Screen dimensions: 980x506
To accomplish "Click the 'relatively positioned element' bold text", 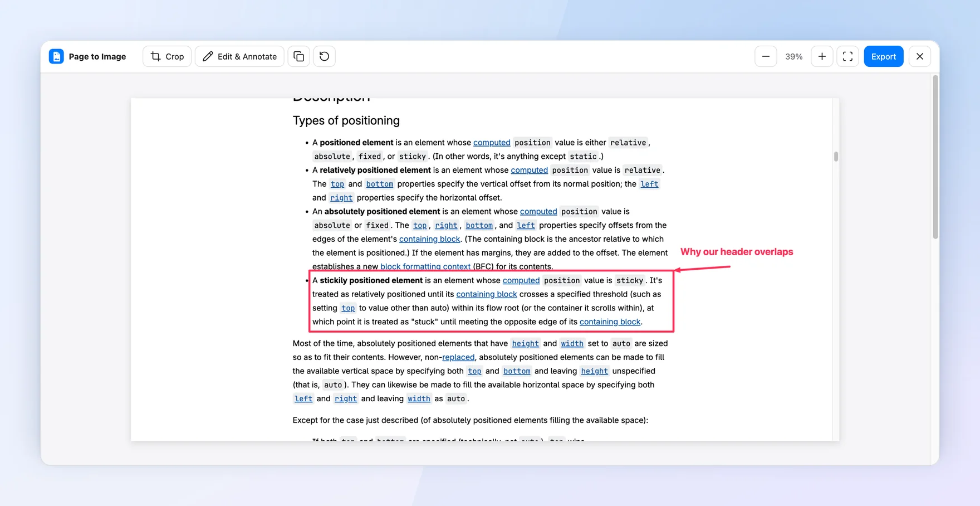I will (375, 170).
